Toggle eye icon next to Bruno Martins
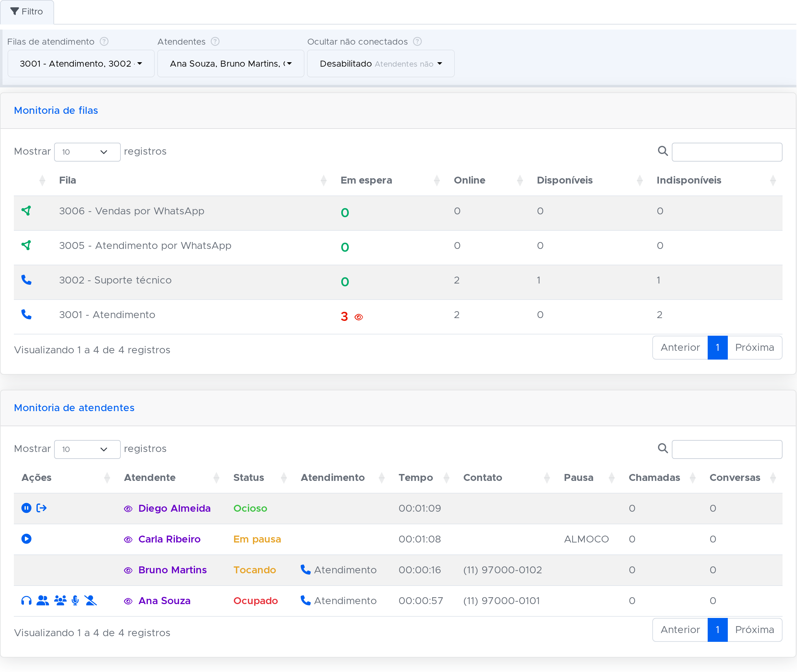This screenshot has height=672, width=797. point(128,571)
